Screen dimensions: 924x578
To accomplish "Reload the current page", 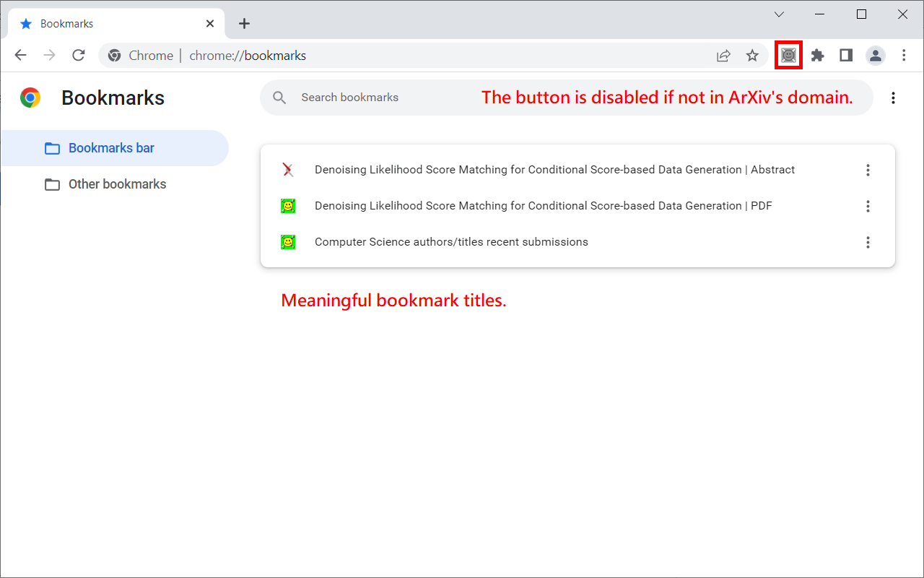I will coord(79,56).
